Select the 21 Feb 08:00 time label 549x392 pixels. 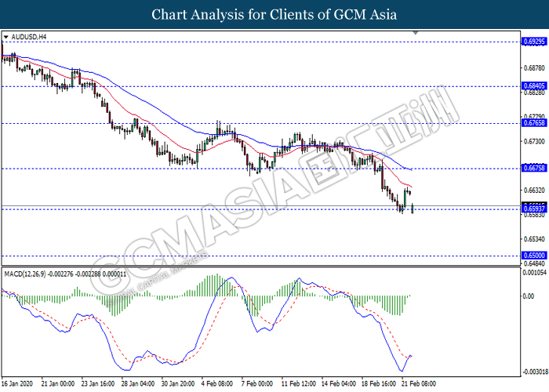point(420,384)
